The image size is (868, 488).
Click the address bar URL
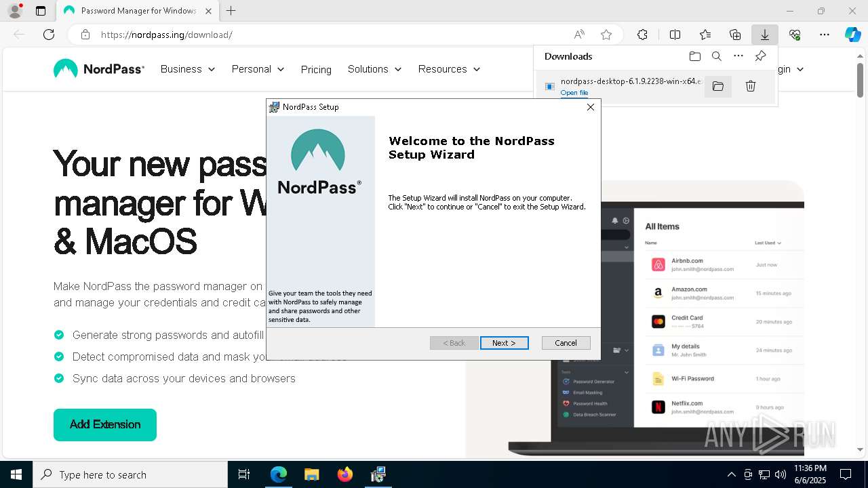[x=167, y=35]
